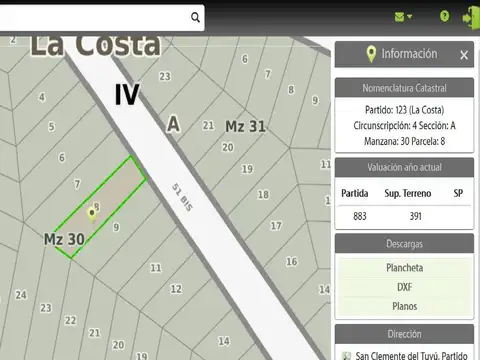Select parcel 24 in Mz 30

pos(21,295)
